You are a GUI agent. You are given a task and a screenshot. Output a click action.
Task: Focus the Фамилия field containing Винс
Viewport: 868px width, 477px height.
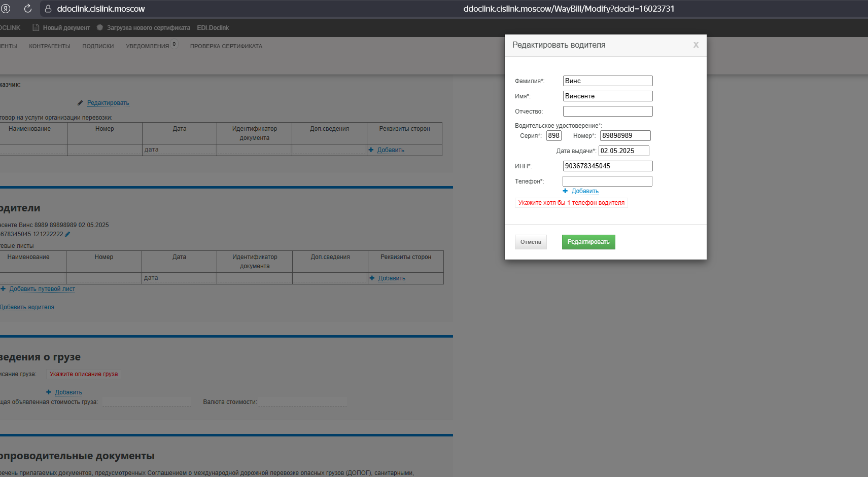(608, 81)
